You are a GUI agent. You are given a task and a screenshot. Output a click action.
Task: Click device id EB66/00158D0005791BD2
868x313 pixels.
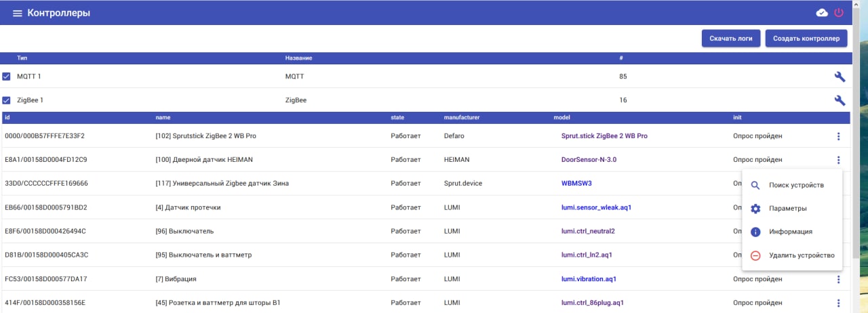click(x=46, y=207)
